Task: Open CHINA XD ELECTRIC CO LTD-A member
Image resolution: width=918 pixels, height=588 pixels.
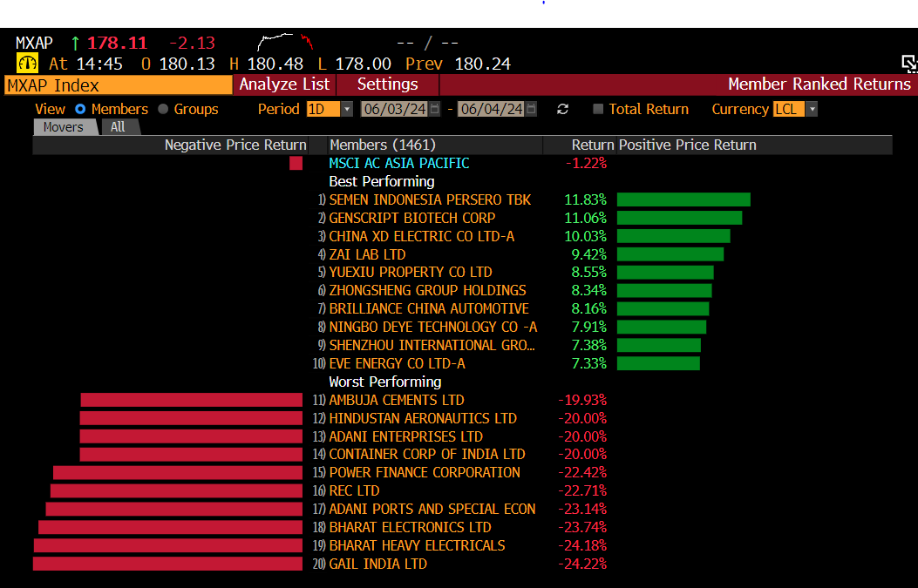Action: 422,236
